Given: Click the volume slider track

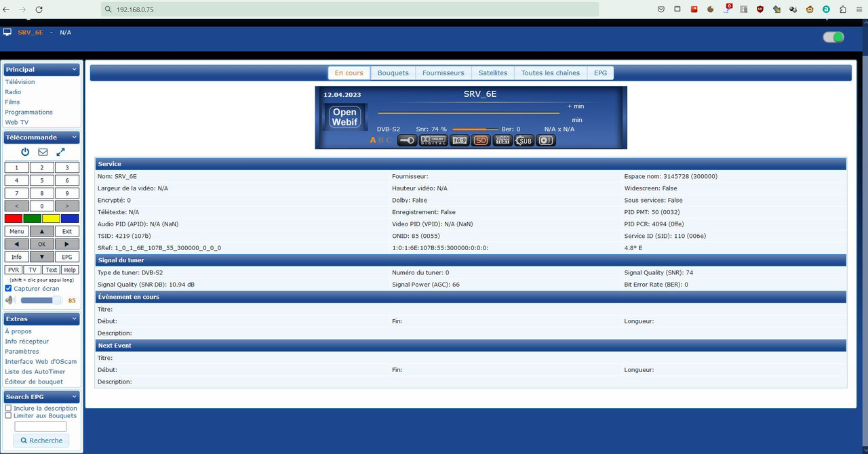Looking at the screenshot, I should (x=41, y=300).
